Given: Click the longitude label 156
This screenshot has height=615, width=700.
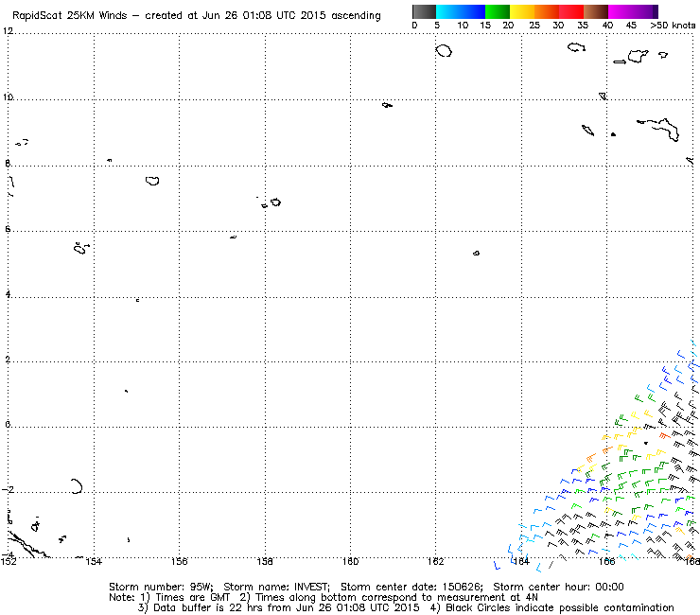Looking at the screenshot, I should click(x=179, y=561).
